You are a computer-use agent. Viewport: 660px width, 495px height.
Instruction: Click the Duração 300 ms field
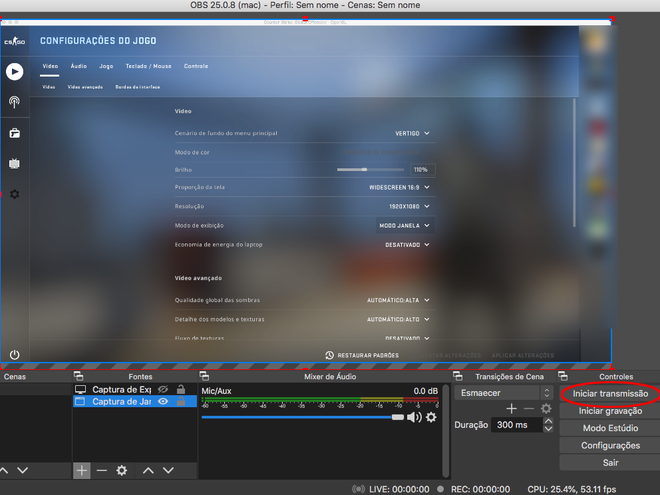tap(516, 425)
